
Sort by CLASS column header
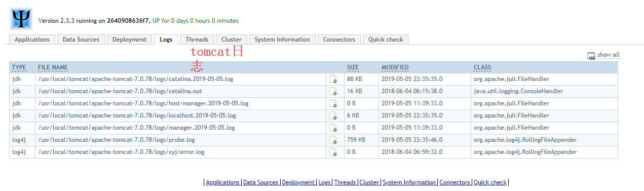[x=482, y=67]
